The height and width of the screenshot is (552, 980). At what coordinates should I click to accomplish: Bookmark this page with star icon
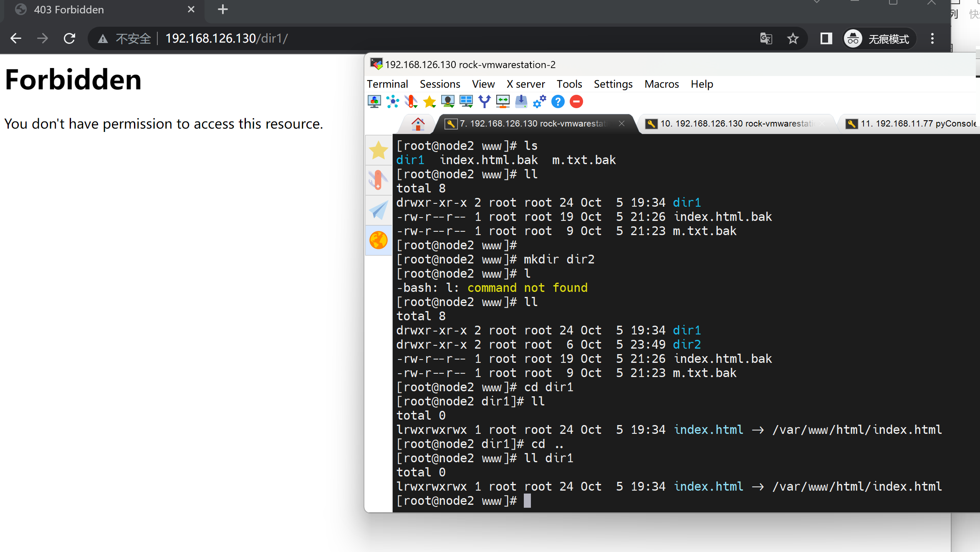793,38
